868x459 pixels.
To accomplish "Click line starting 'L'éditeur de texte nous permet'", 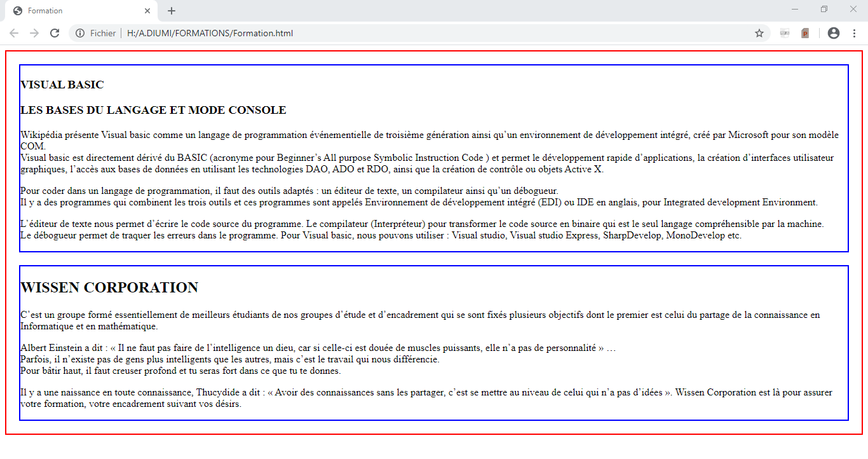I will [x=422, y=224].
